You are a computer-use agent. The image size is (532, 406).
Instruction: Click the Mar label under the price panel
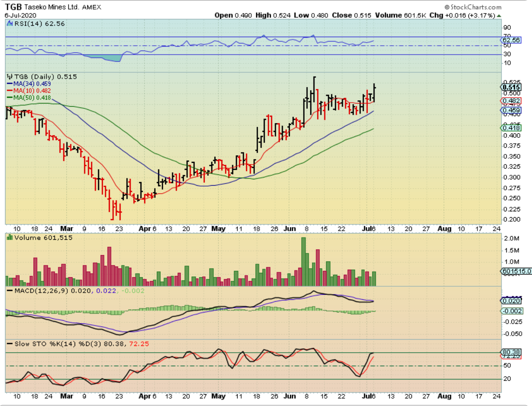(x=66, y=229)
